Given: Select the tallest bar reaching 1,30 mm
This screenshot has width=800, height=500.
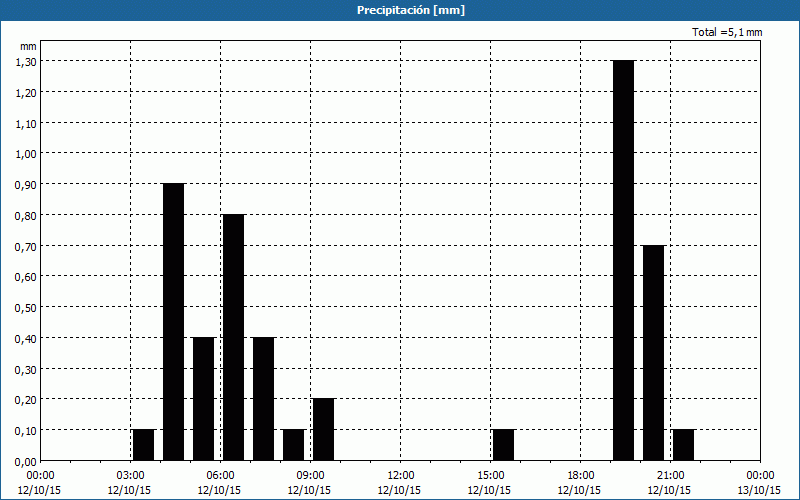Looking at the screenshot, I should pyautogui.click(x=623, y=260).
